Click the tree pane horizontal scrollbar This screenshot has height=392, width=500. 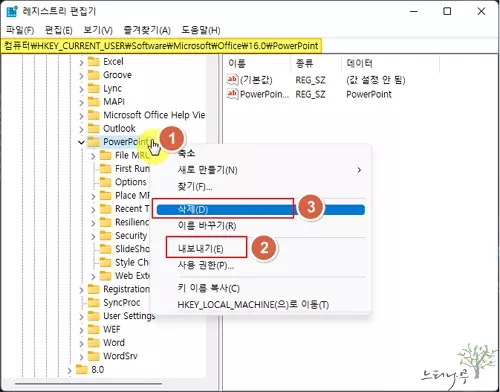coord(88,384)
